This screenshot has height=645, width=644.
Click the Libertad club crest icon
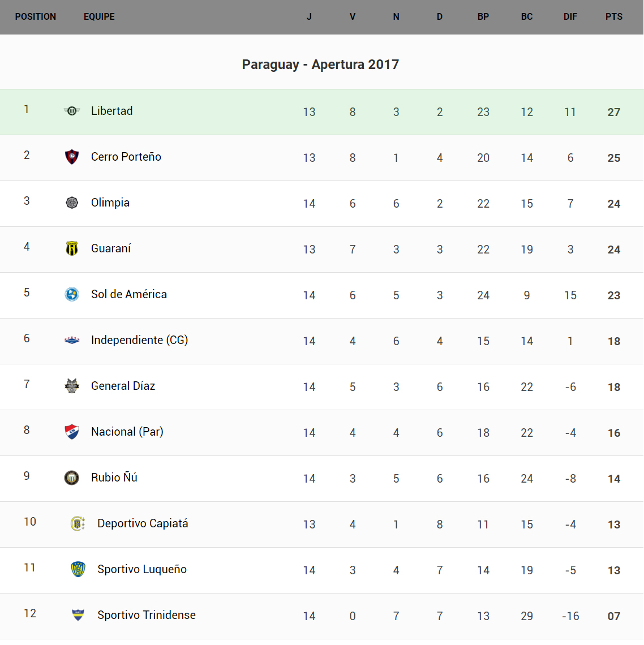(x=72, y=111)
